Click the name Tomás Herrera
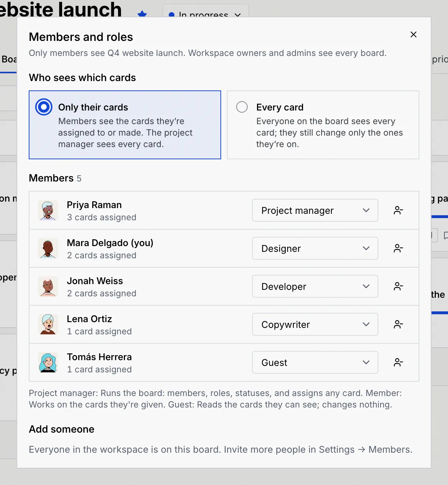The height and width of the screenshot is (485, 448). click(99, 357)
